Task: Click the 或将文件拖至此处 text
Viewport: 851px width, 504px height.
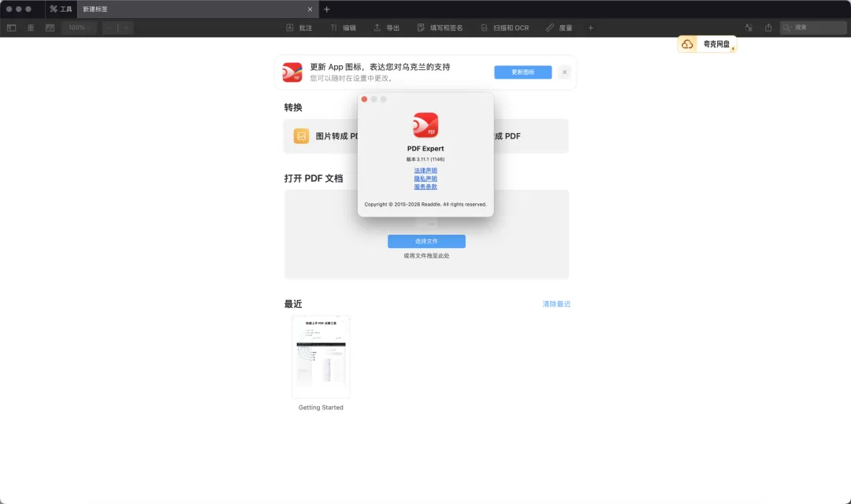Action: [426, 256]
